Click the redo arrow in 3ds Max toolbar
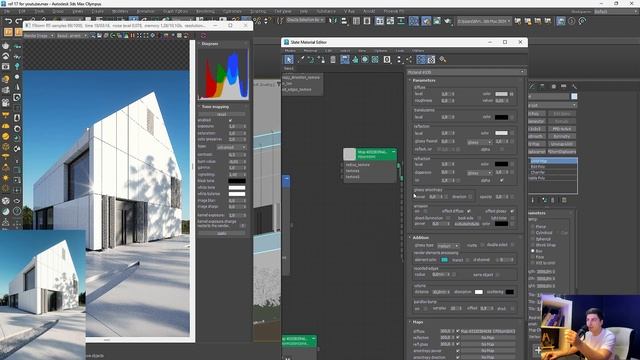The height and width of the screenshot is (360, 640). pyautogui.click(x=19, y=21)
